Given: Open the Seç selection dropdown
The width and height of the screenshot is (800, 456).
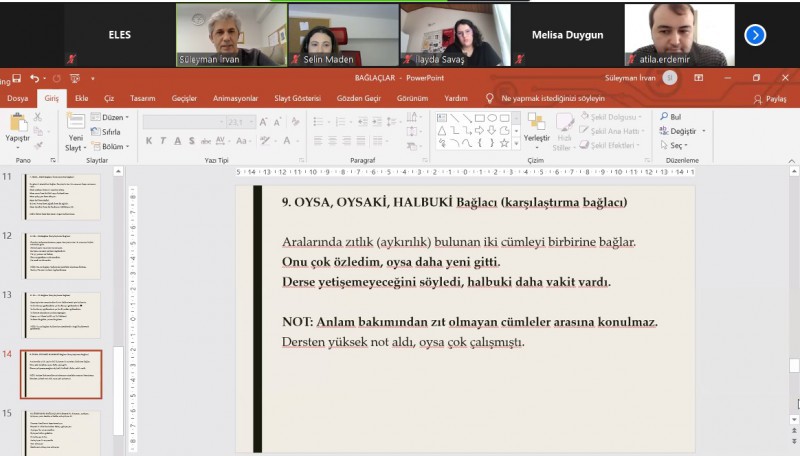Looking at the screenshot, I should pos(683,145).
